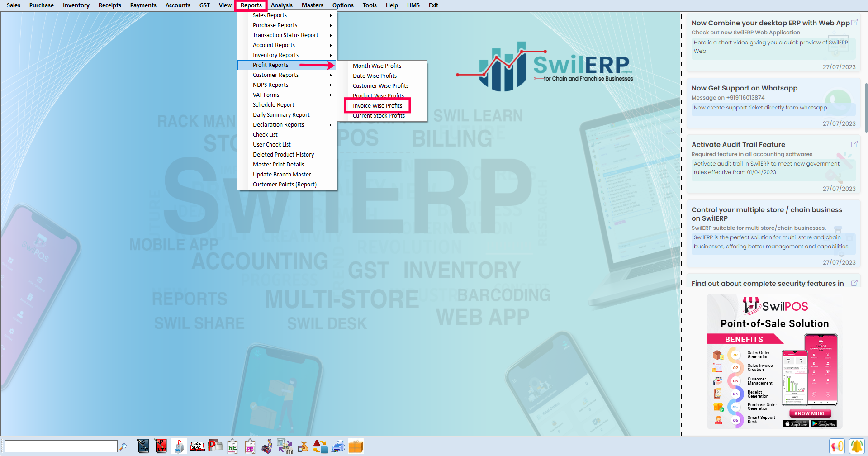The height and width of the screenshot is (456, 868).
Task: Open the RE clipboard toolbar icon
Action: point(232,446)
